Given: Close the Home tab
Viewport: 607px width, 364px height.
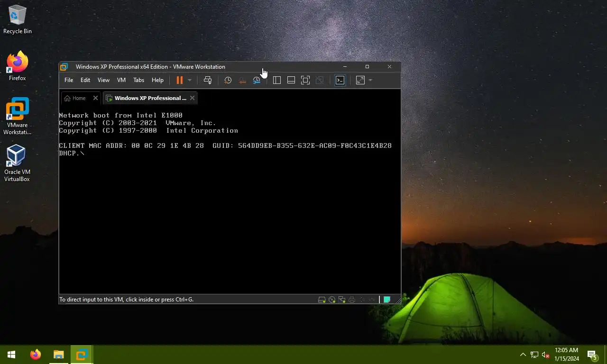Looking at the screenshot, I should coord(95,98).
